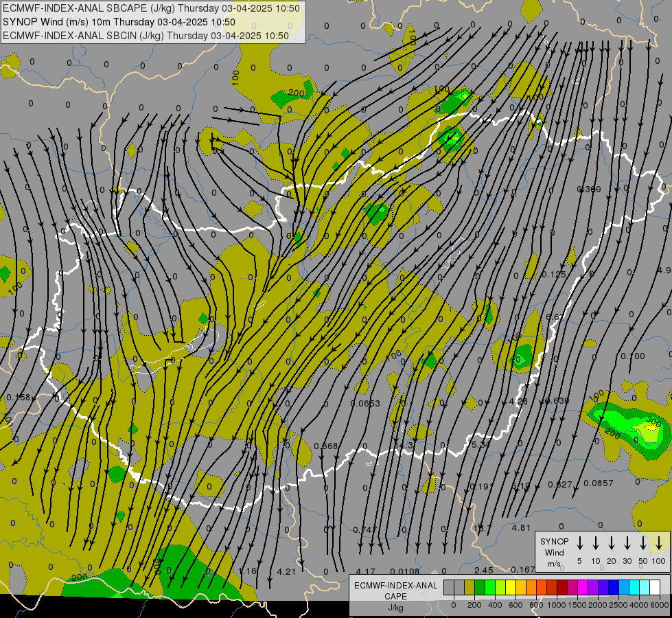
Task: Click the 'J/kg' unit under CAPE legend
Action: (x=395, y=608)
